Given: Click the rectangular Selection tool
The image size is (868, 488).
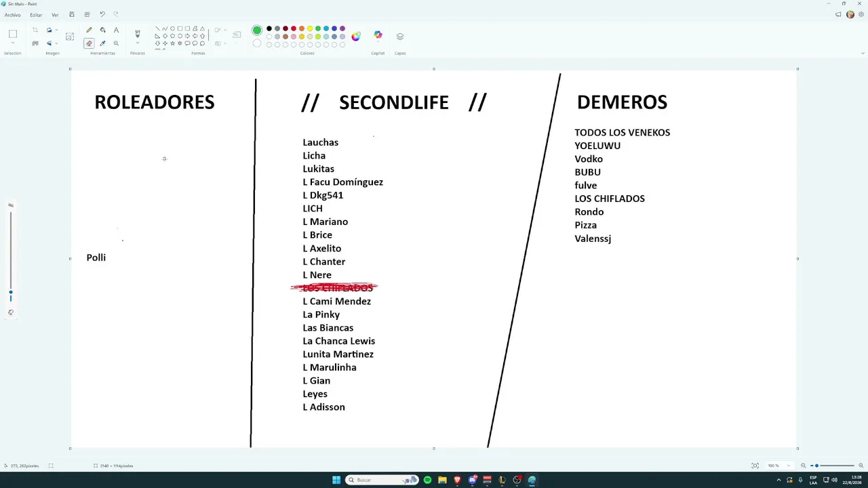Looking at the screenshot, I should click(13, 34).
